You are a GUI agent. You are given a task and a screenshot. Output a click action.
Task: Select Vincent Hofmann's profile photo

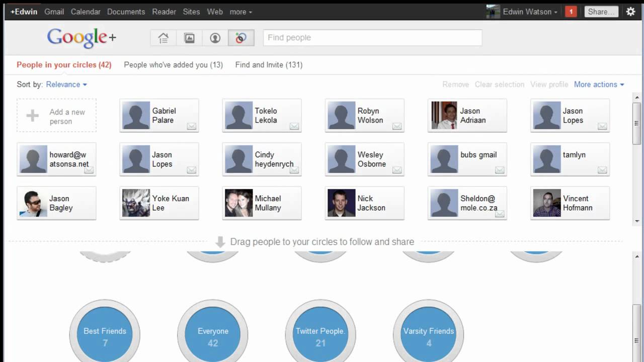pos(547,203)
